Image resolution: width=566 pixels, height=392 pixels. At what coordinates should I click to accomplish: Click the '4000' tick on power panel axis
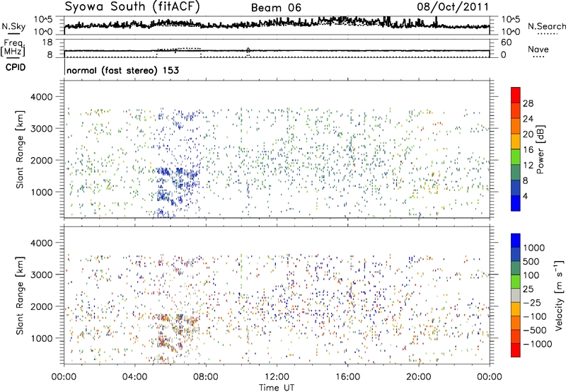(42, 97)
